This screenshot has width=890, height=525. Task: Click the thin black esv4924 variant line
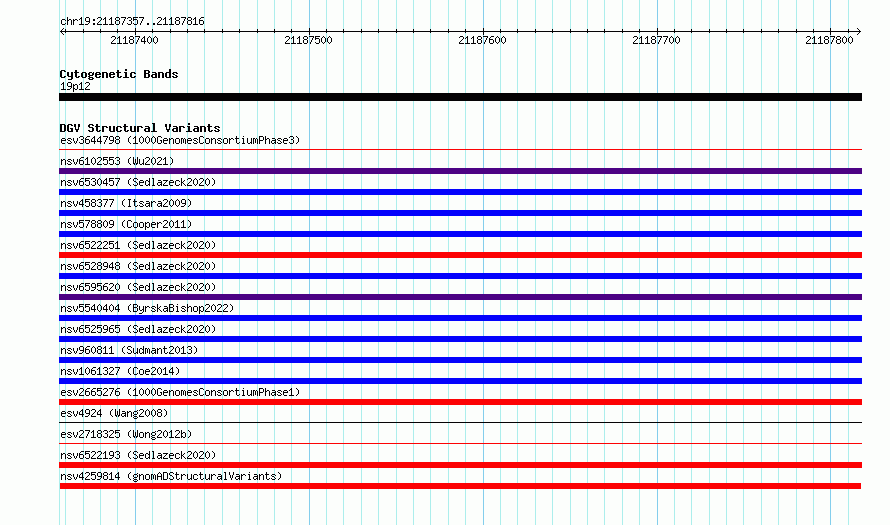[460, 423]
